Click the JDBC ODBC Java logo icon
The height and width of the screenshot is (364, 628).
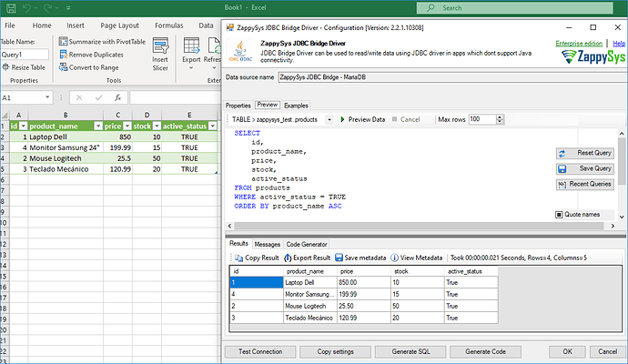coord(240,51)
